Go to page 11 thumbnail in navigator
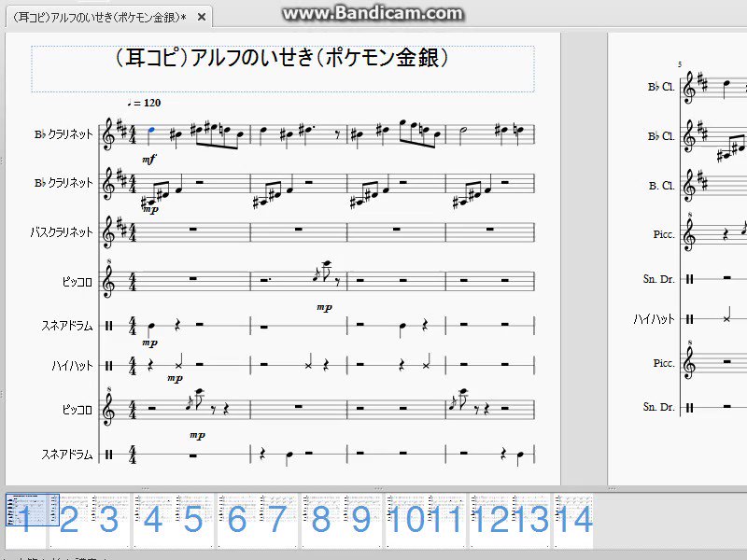 (446, 521)
